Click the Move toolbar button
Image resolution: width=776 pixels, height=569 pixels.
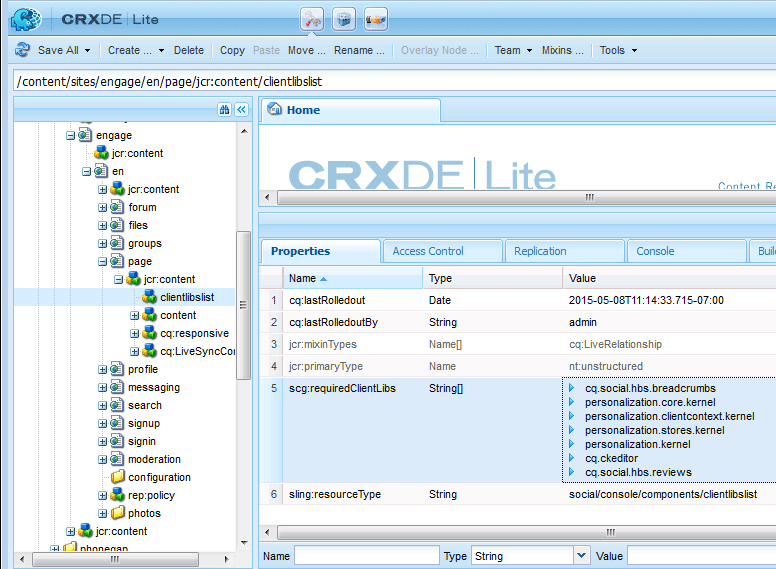point(307,50)
